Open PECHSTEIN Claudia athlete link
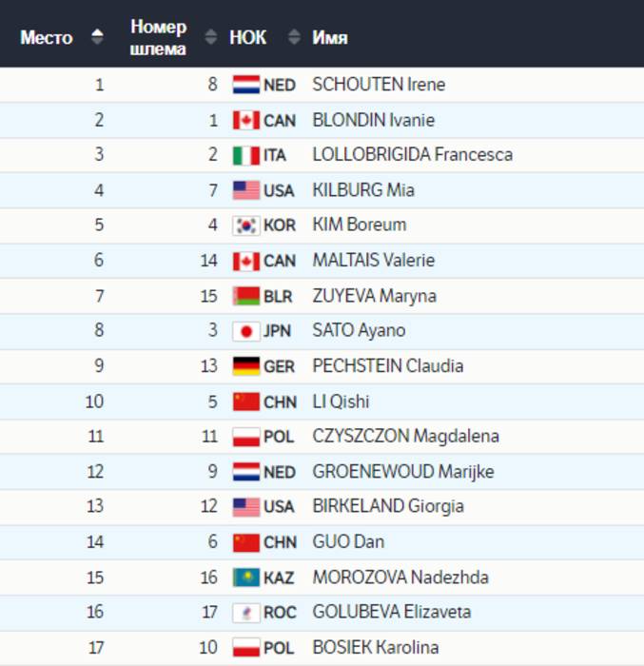This screenshot has height=666, width=644. pos(388,366)
